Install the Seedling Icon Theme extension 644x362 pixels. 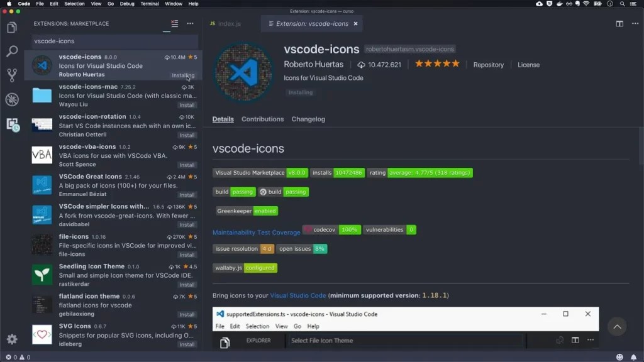tap(187, 285)
